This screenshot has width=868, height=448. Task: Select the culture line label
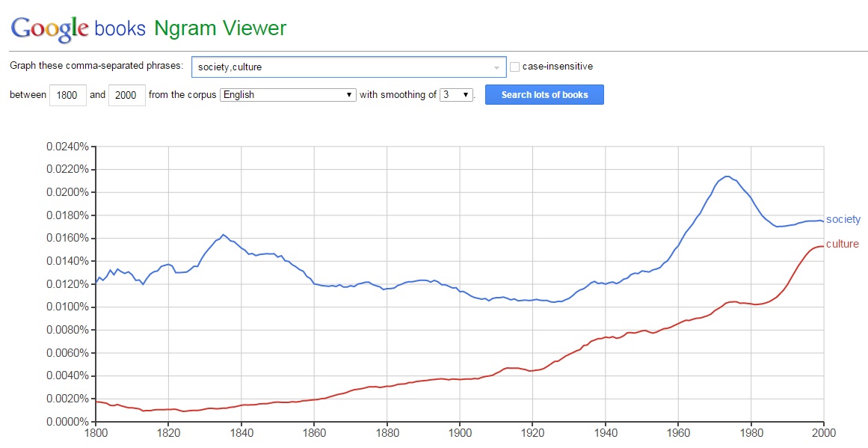click(842, 244)
